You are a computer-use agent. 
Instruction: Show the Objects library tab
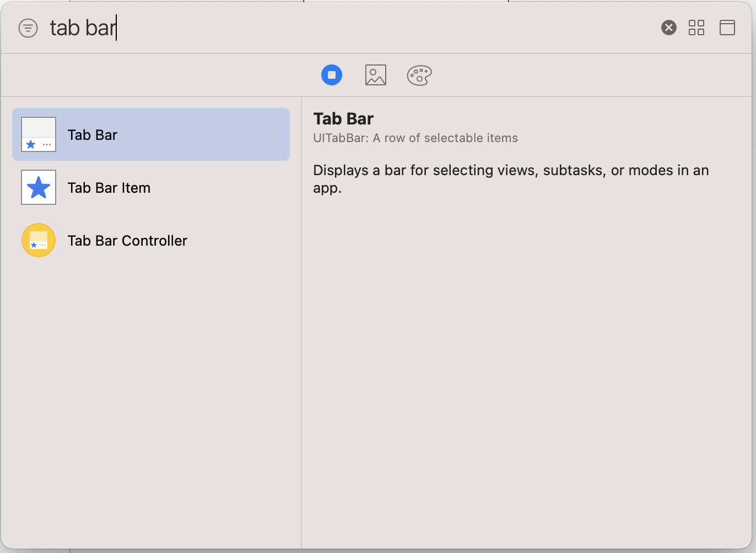(332, 75)
